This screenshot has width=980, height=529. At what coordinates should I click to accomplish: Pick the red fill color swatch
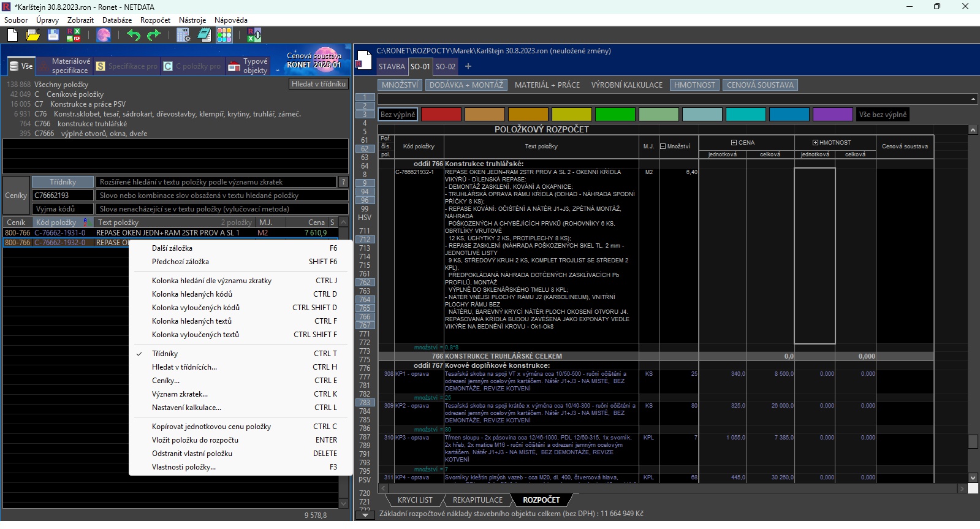[441, 115]
